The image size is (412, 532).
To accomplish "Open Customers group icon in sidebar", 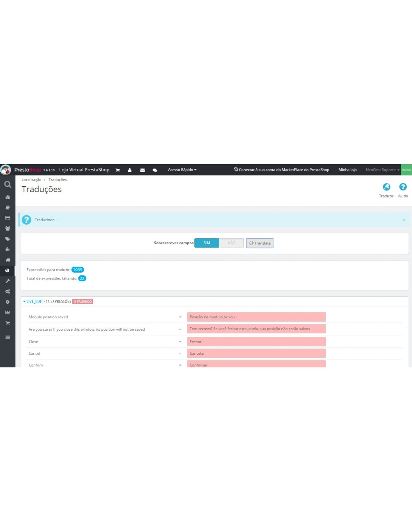I will pos(7,228).
